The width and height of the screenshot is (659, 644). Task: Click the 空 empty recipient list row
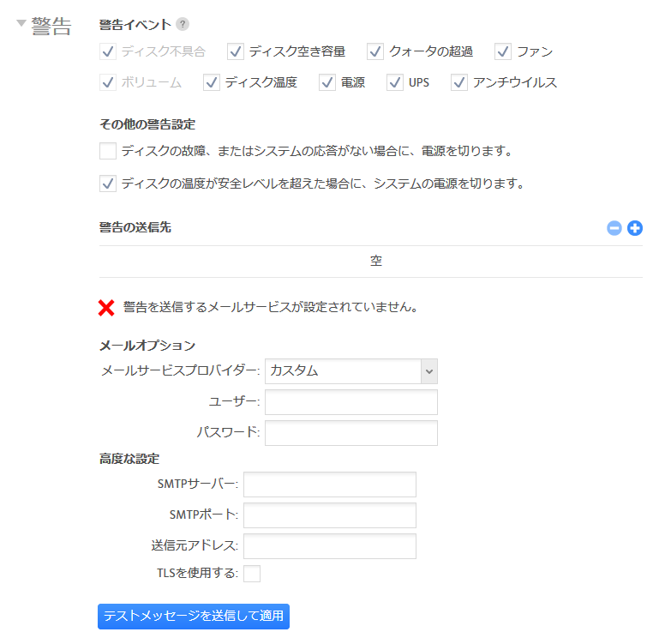coord(371,262)
